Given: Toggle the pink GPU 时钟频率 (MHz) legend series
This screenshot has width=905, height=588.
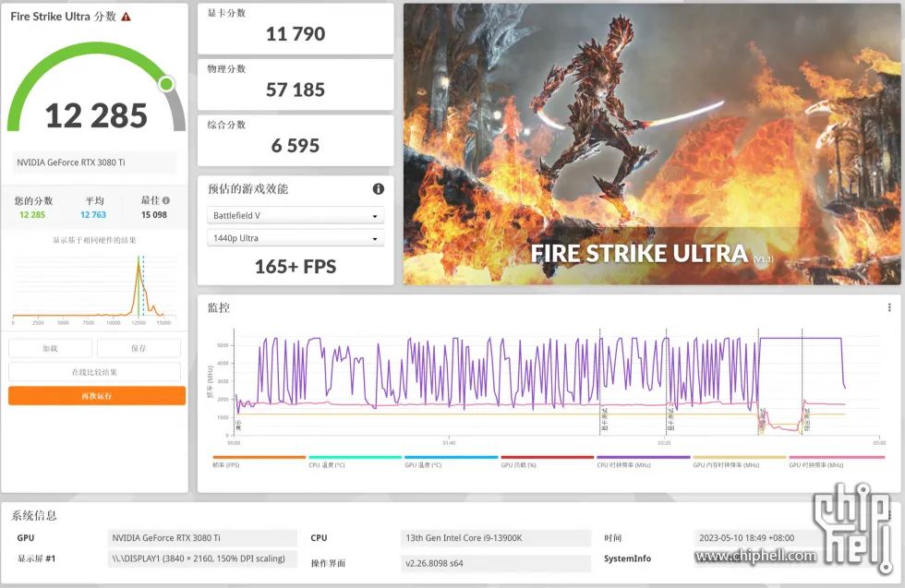Looking at the screenshot, I should [x=837, y=462].
